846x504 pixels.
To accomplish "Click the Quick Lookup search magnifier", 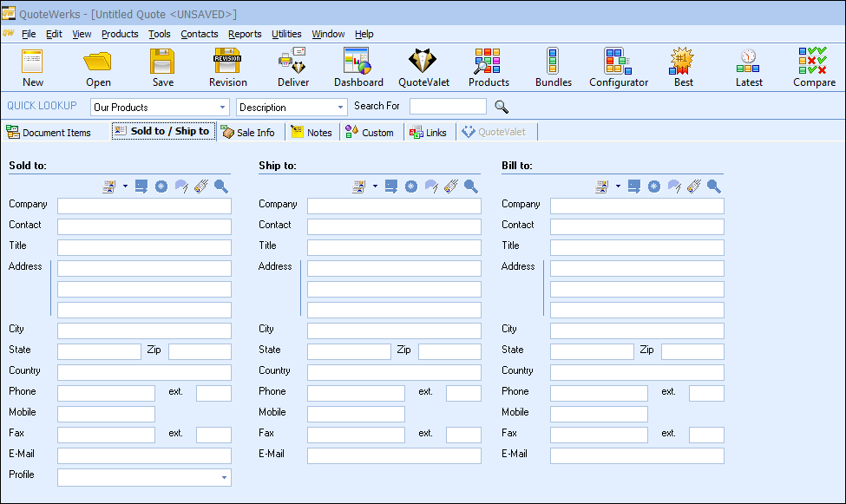I will click(502, 107).
